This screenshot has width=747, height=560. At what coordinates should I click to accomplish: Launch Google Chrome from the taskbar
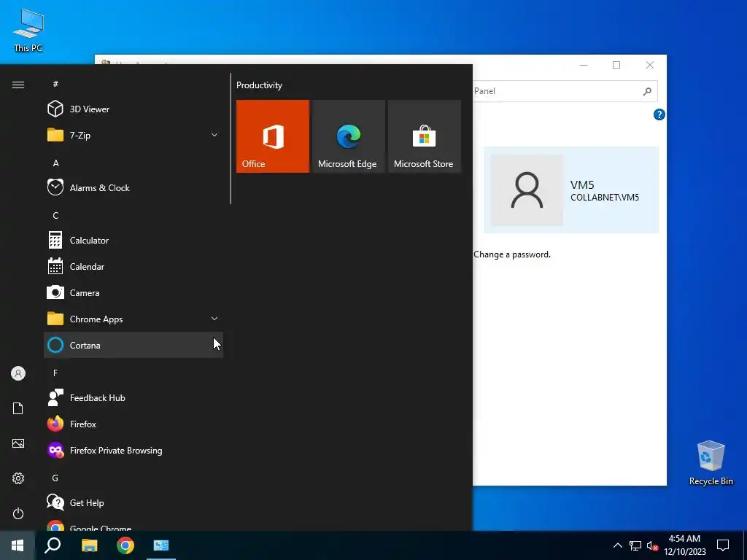coord(125,545)
